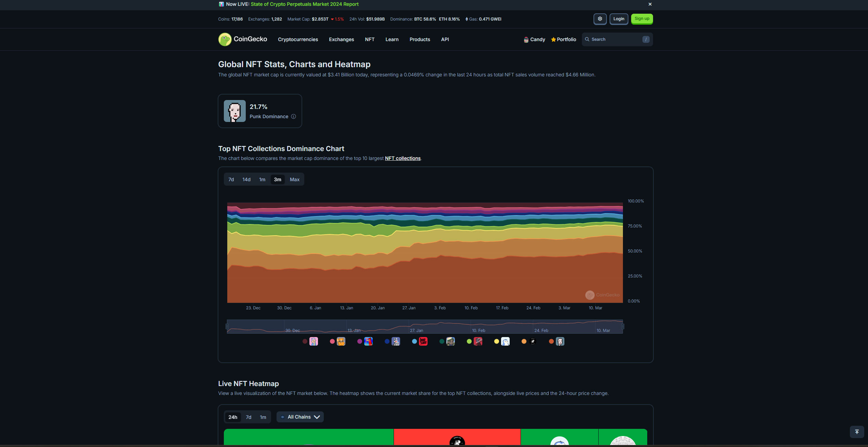Image resolution: width=868 pixels, height=447 pixels.
Task: Select Max range on dominance chart
Action: (x=294, y=179)
